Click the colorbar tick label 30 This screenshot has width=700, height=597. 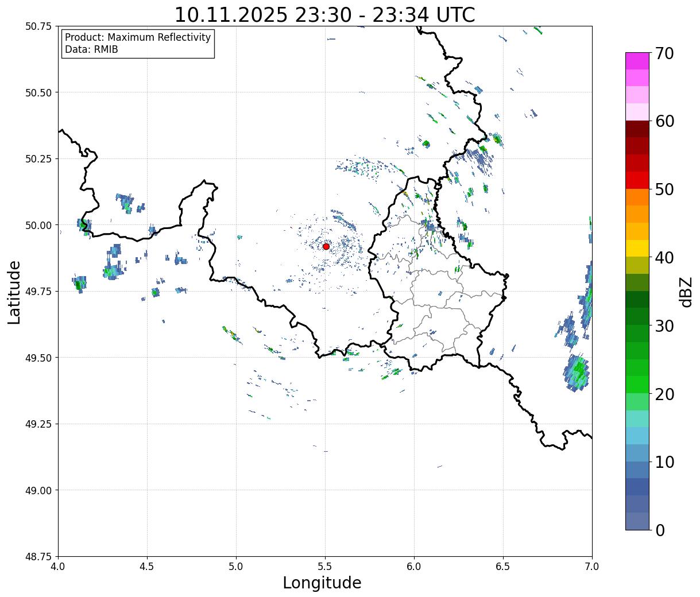[664, 326]
